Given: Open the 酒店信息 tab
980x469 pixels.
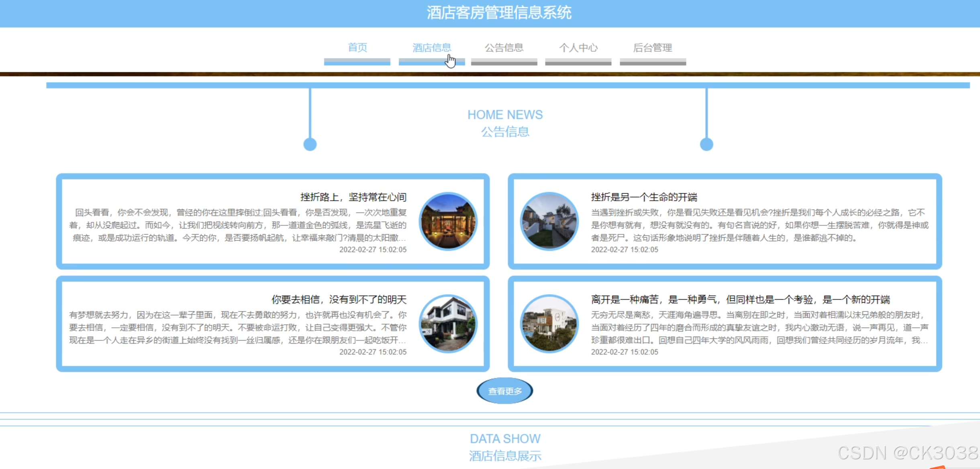Looking at the screenshot, I should 431,47.
